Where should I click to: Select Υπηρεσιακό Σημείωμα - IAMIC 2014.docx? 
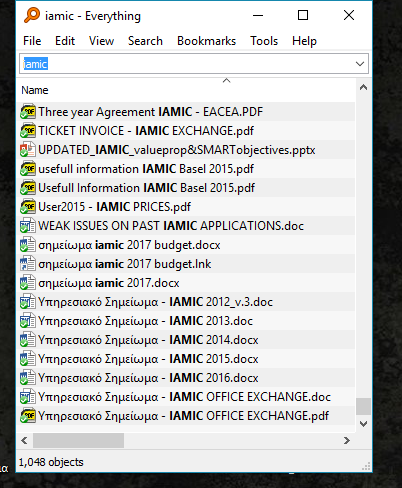point(148,340)
